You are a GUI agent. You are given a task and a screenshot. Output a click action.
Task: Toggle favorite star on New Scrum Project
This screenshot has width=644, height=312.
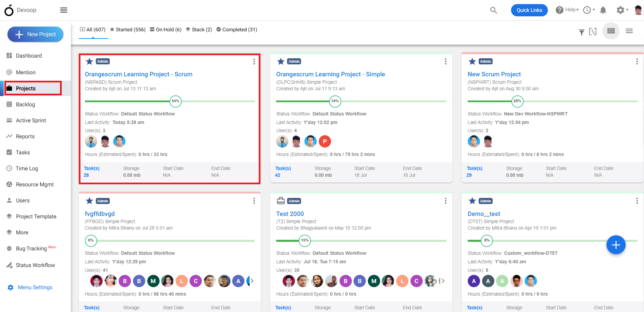472,61
